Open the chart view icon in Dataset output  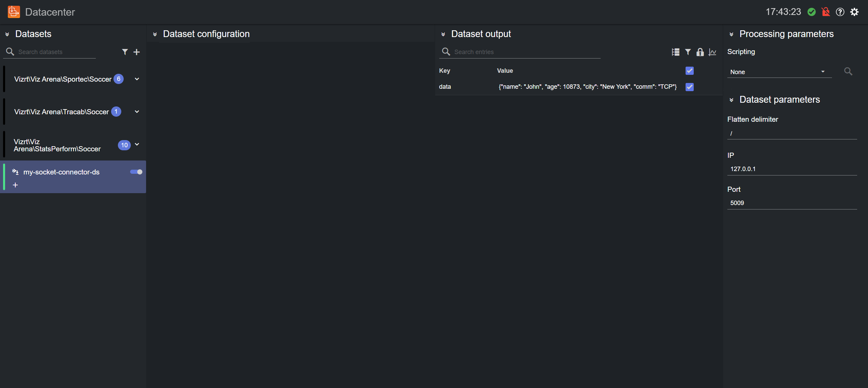(x=712, y=52)
